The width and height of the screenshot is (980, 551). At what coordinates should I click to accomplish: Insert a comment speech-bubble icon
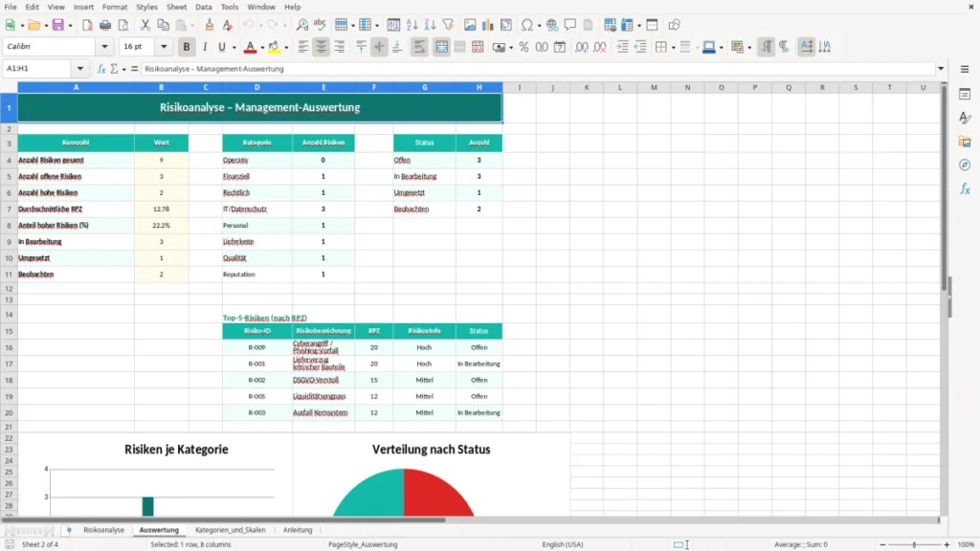tap(570, 25)
